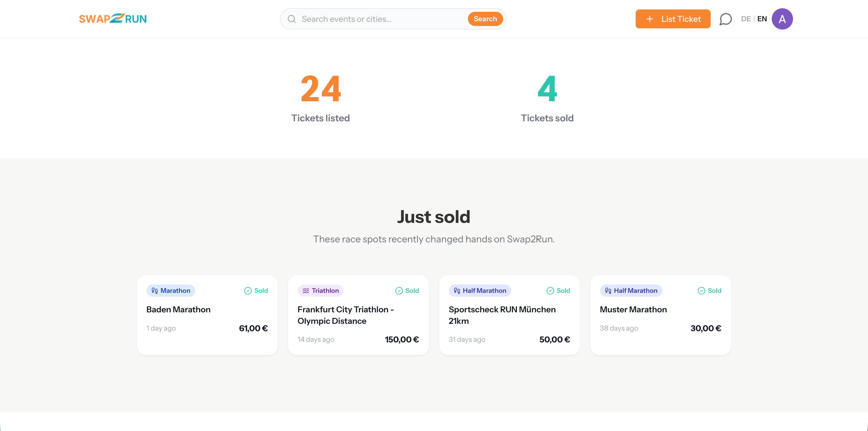Viewport: 868px width, 431px height.
Task: Click the plus icon on List Ticket
Action: click(650, 19)
